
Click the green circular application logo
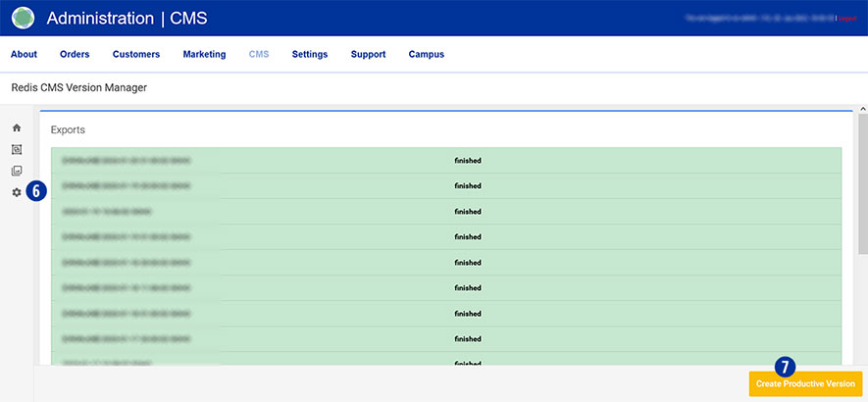23,18
